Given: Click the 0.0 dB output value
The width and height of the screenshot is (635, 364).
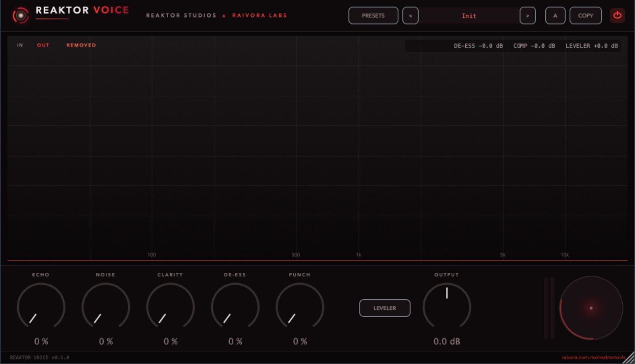Looking at the screenshot, I should click(x=447, y=341).
